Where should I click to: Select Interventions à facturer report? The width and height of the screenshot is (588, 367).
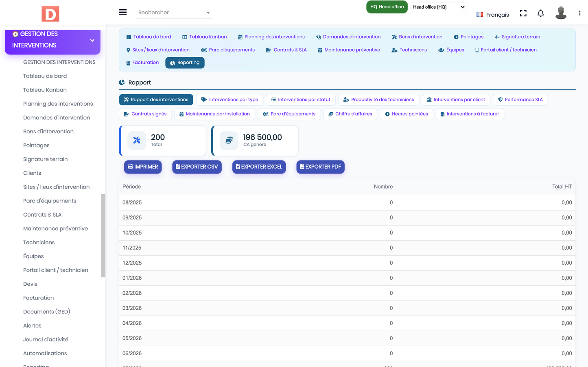[x=470, y=114]
